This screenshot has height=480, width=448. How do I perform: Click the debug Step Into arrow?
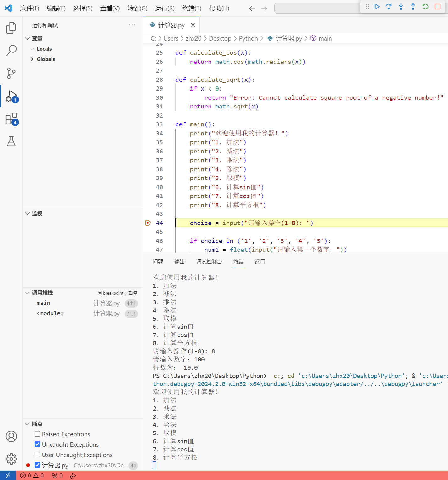[401, 7]
